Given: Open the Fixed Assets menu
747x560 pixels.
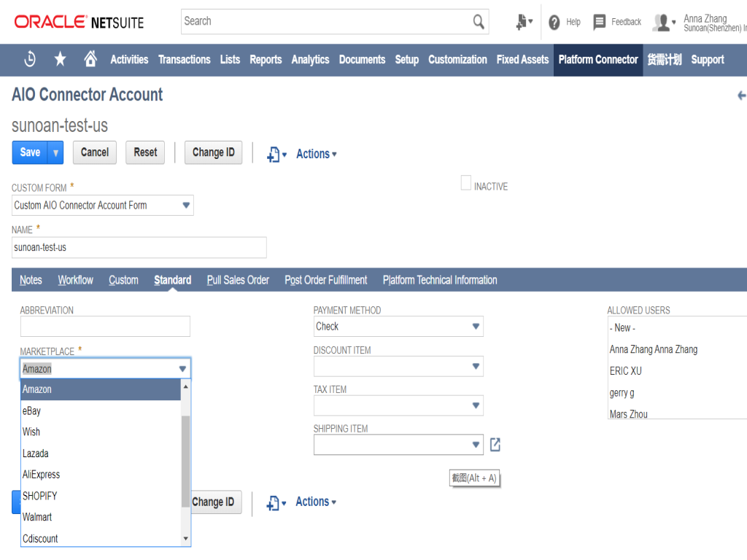Looking at the screenshot, I should [522, 60].
